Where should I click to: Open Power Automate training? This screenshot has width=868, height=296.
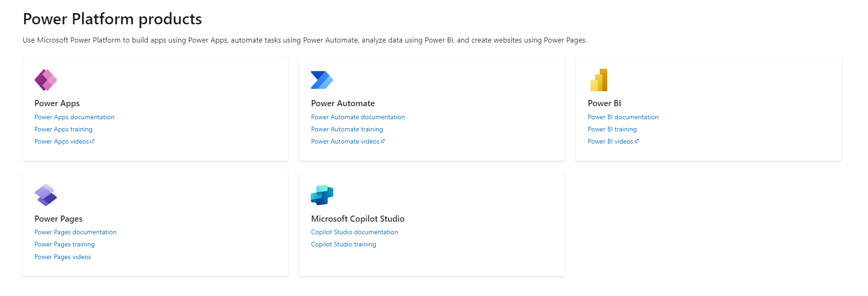pos(347,129)
